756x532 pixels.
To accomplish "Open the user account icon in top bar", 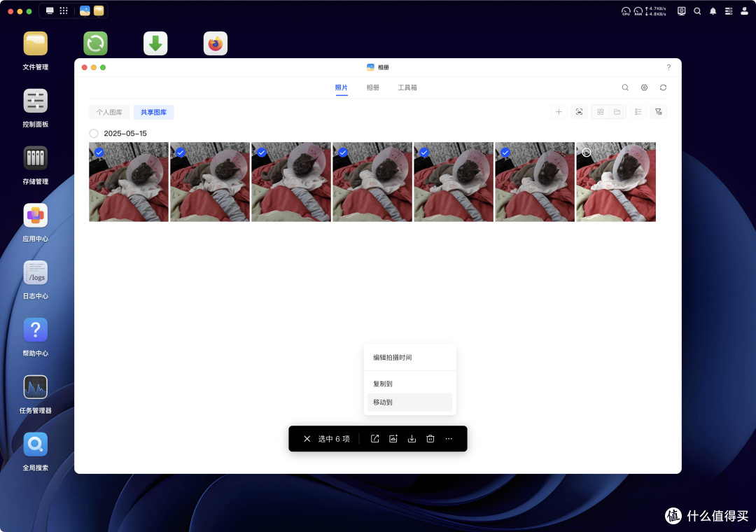I will coord(744,11).
